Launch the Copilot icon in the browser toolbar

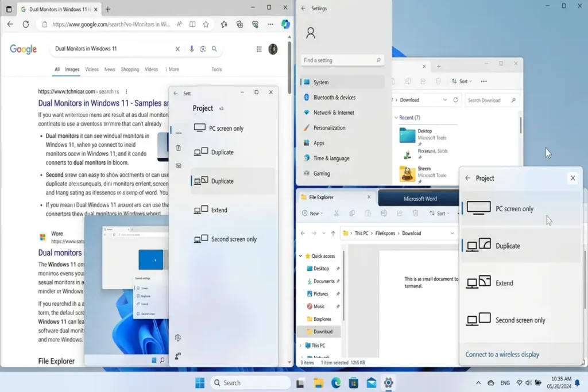coord(285,24)
